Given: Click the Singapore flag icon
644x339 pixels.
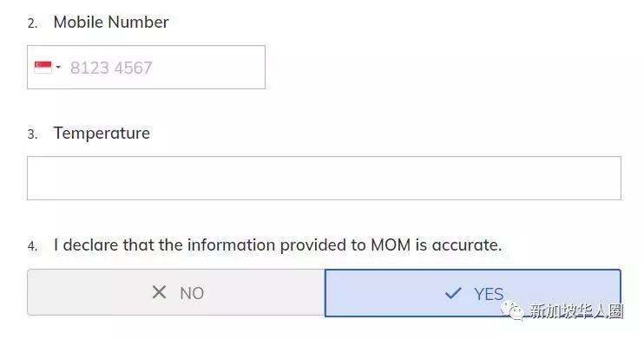Looking at the screenshot, I should coord(43,68).
